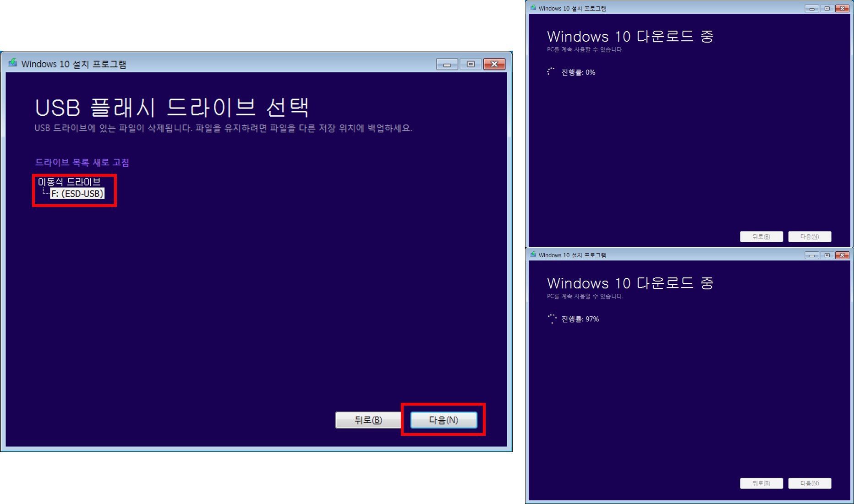This screenshot has width=854, height=504.
Task: Close the 97% download window
Action: tap(842, 255)
